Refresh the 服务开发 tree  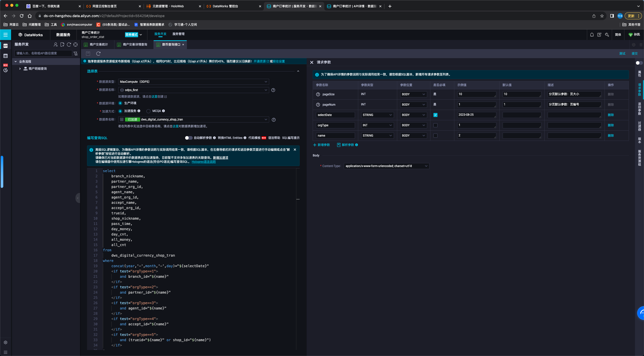[69, 45]
